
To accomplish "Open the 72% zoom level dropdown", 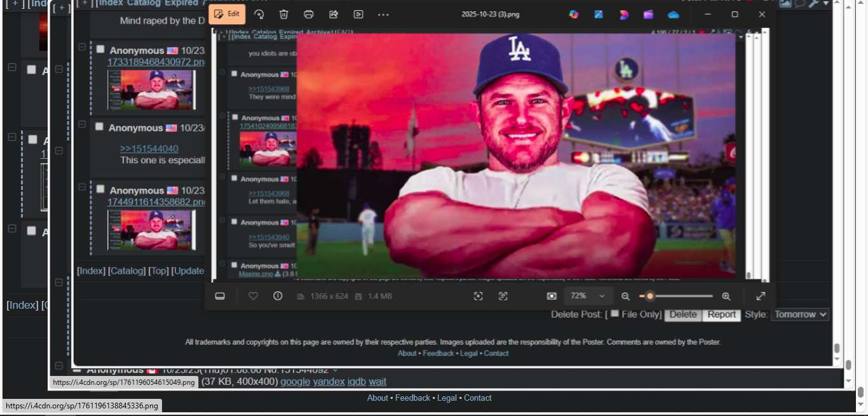I will point(588,296).
